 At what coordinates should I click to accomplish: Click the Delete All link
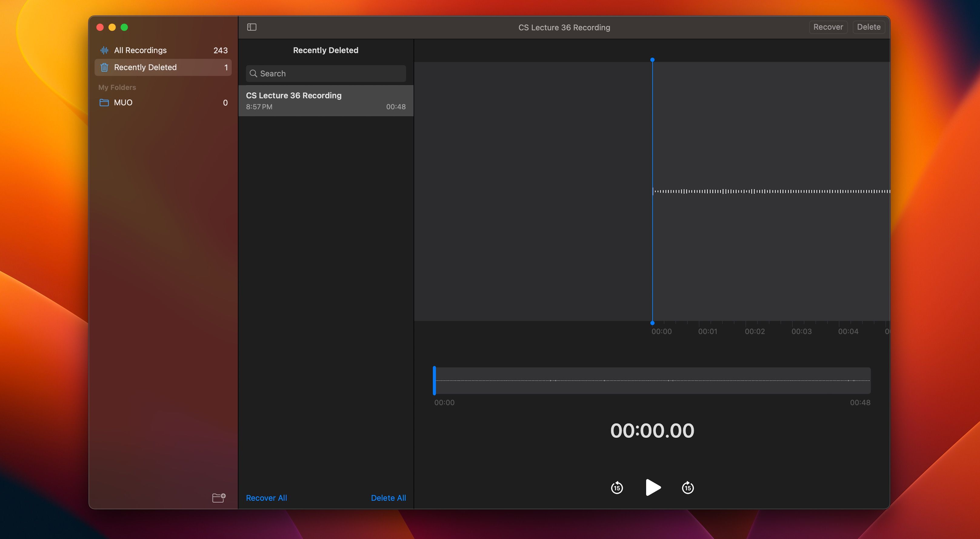click(388, 498)
